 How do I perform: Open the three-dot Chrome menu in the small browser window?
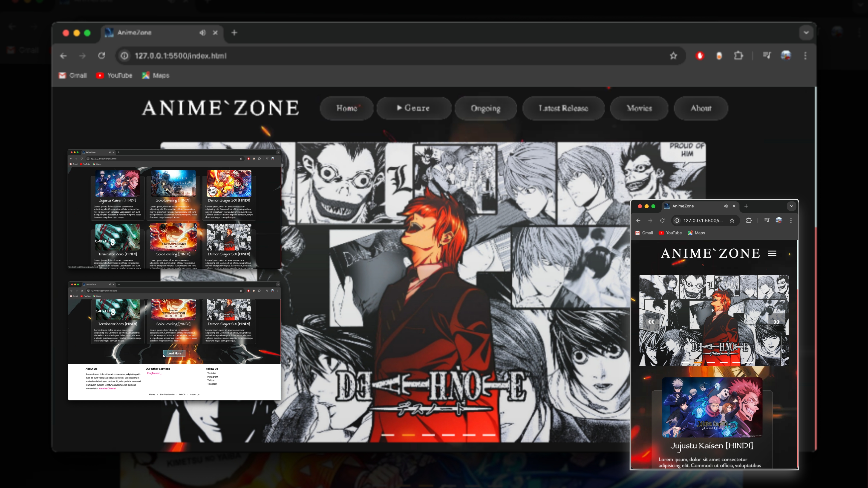pyautogui.click(x=791, y=221)
